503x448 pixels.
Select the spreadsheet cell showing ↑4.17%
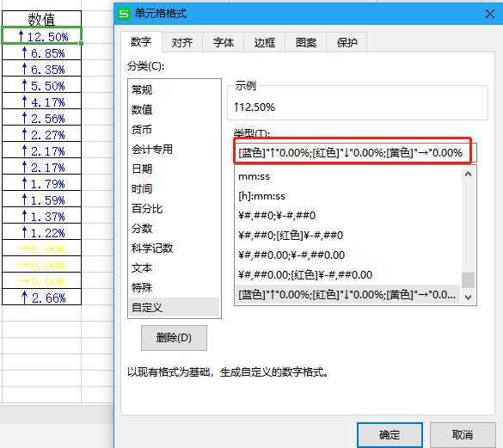(42, 101)
